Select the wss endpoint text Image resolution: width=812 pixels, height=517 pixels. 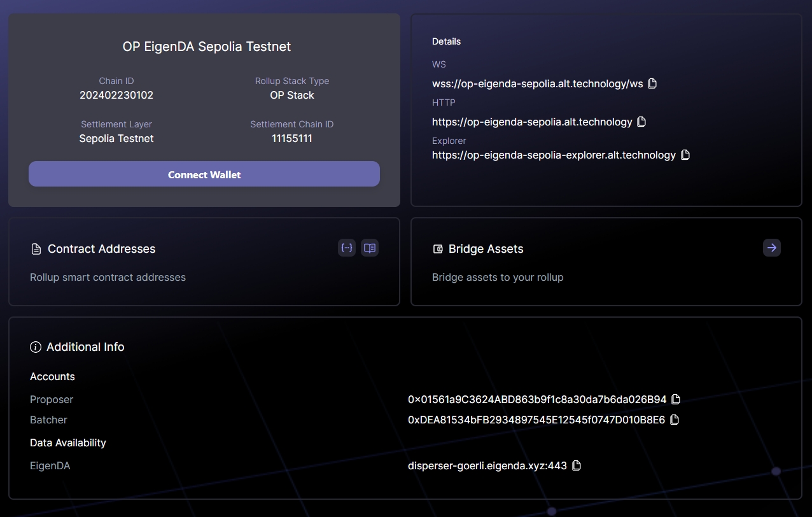point(538,83)
